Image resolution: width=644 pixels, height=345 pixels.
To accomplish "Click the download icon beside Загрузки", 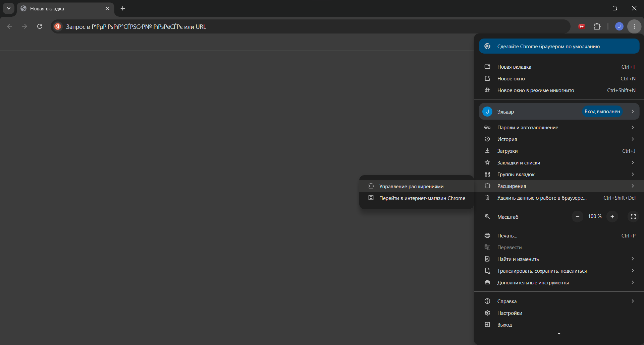I will tap(487, 151).
